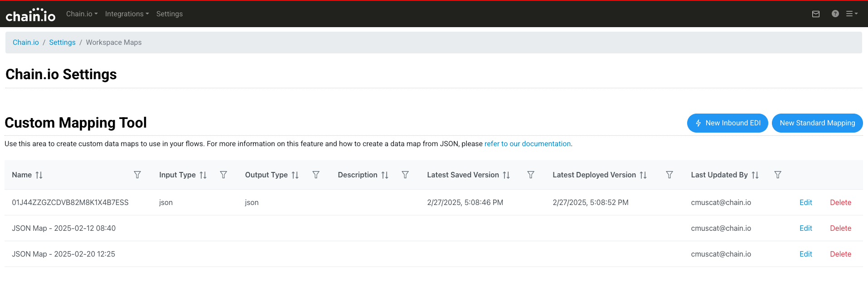Click the Custom Mapping Tool heading
This screenshot has height=286, width=868.
[76, 123]
